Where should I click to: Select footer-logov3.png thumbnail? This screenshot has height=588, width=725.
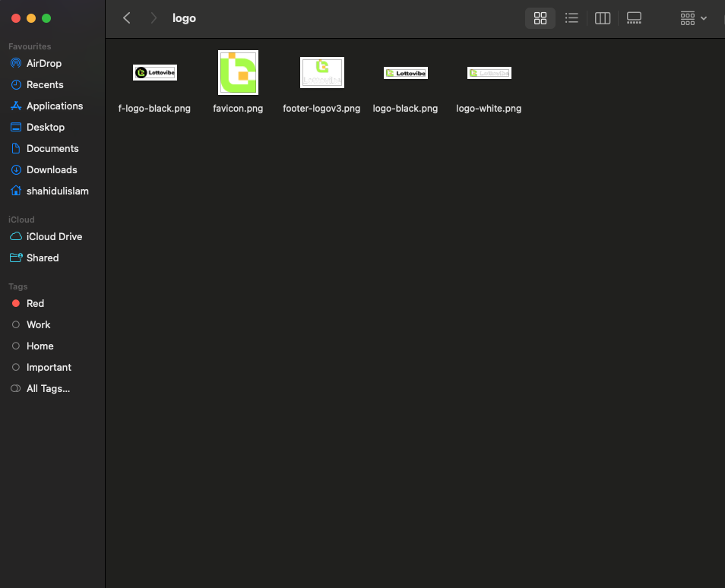coord(321,73)
